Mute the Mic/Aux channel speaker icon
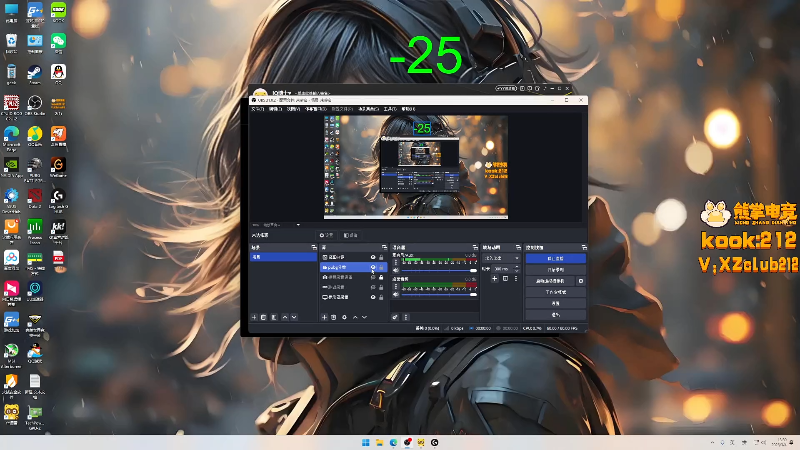The width and height of the screenshot is (800, 450). 396,270
